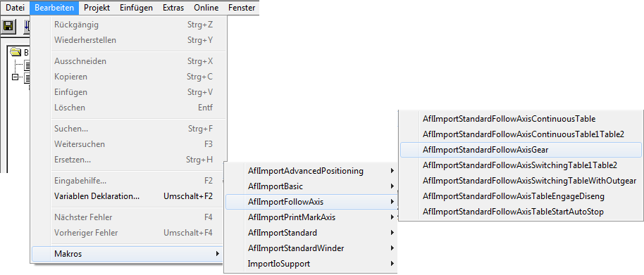644x275 pixels.
Task: Expand AflImportStandard submenu
Action: point(311,233)
